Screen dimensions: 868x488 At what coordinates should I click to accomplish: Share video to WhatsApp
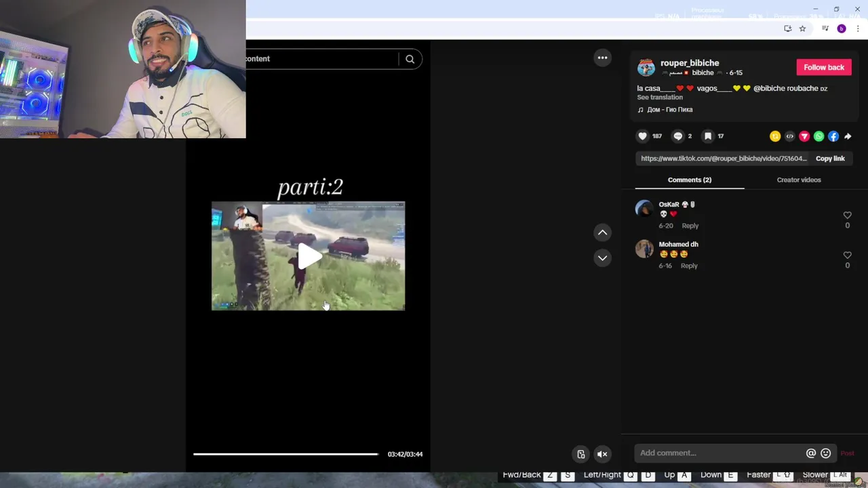pos(818,136)
